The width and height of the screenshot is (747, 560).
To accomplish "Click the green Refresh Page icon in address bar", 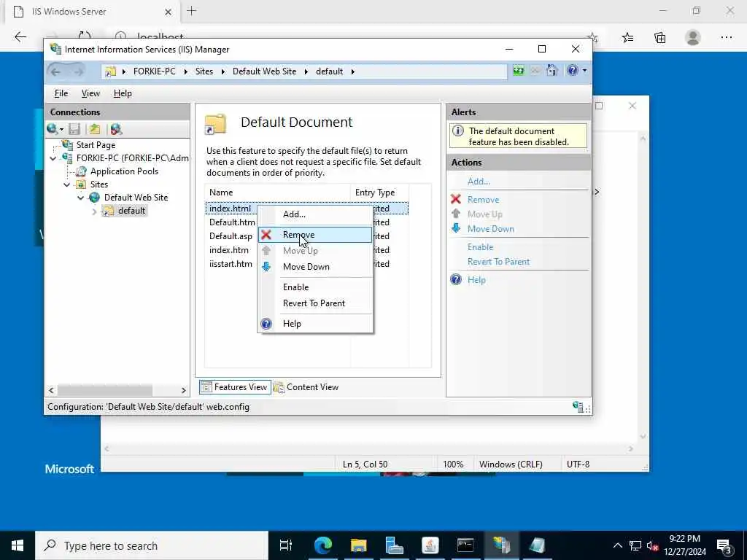I will (519, 71).
